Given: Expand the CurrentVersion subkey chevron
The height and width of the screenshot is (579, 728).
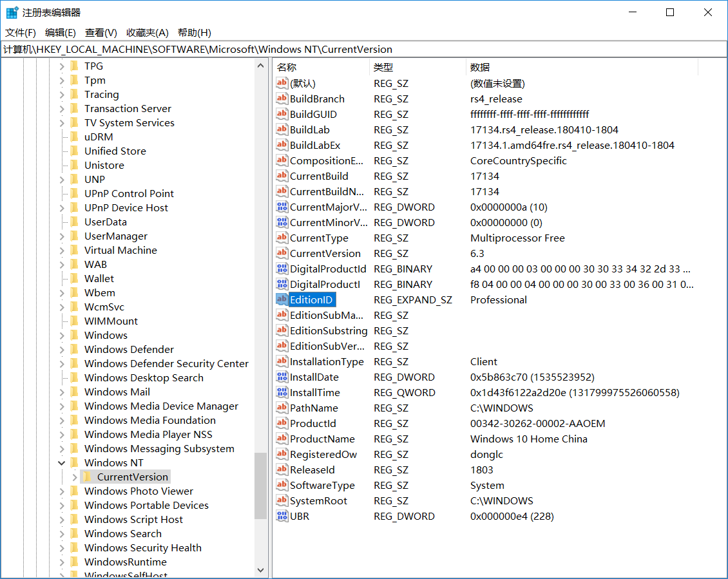Looking at the screenshot, I should pyautogui.click(x=75, y=477).
